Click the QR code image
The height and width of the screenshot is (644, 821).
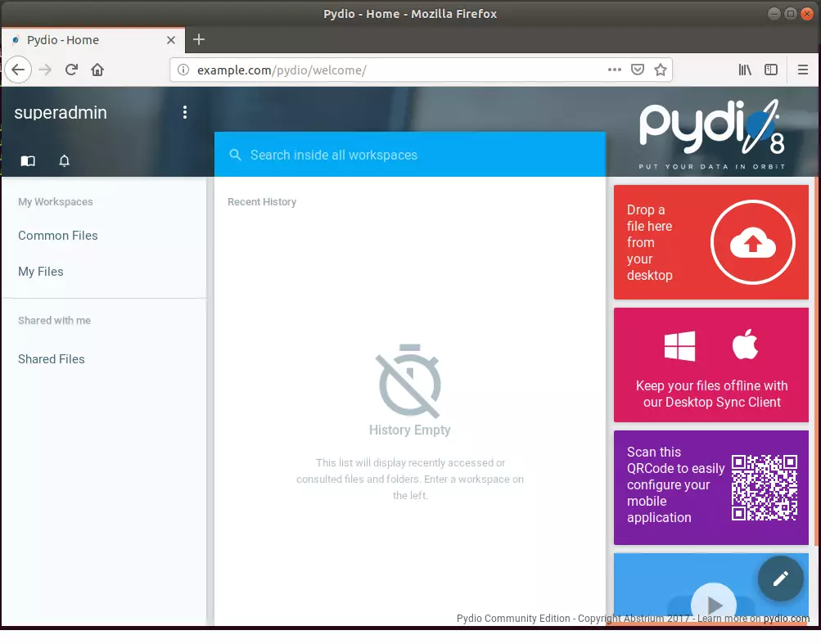(765, 488)
